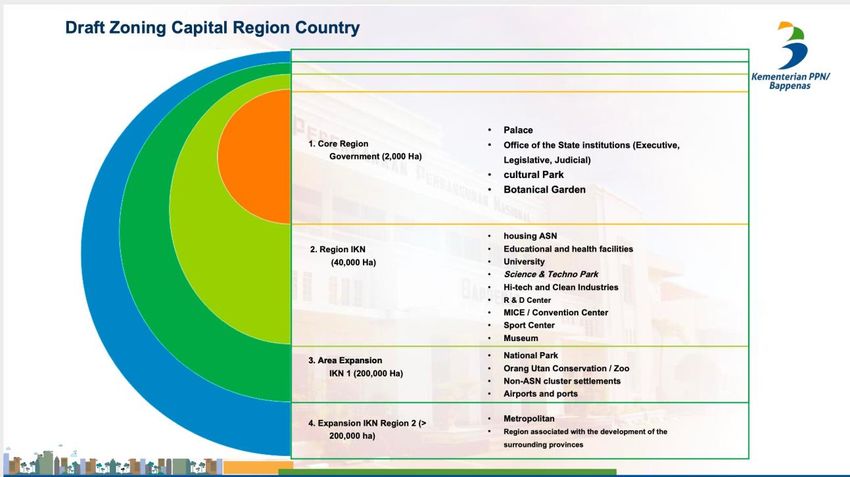Click the orange core region semicircle

pos(254,157)
